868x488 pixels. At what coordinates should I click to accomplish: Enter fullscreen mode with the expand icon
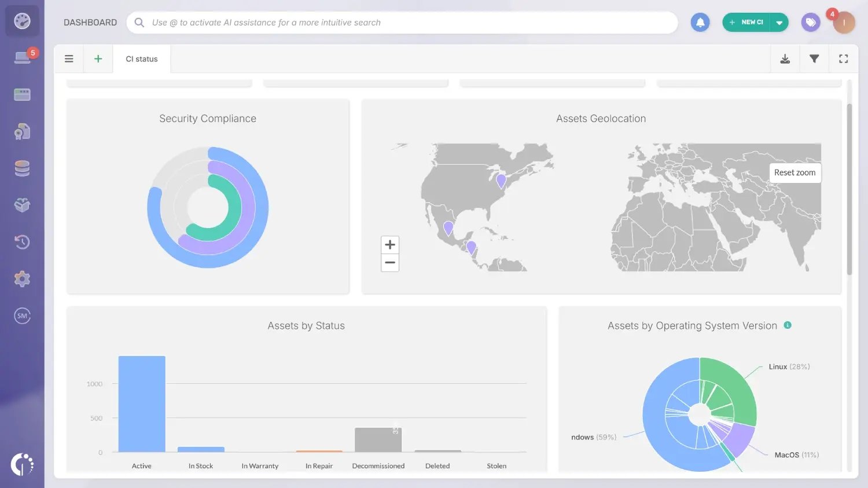click(x=843, y=58)
